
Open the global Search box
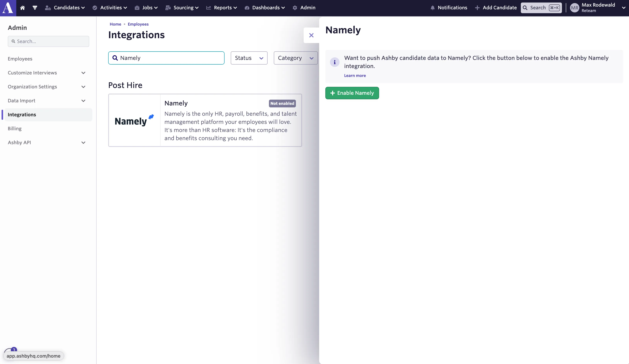click(541, 8)
